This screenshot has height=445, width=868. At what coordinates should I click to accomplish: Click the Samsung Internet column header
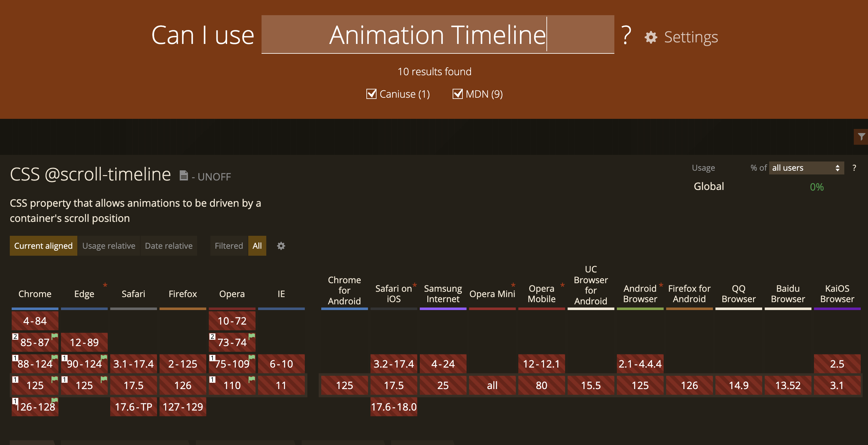click(443, 294)
